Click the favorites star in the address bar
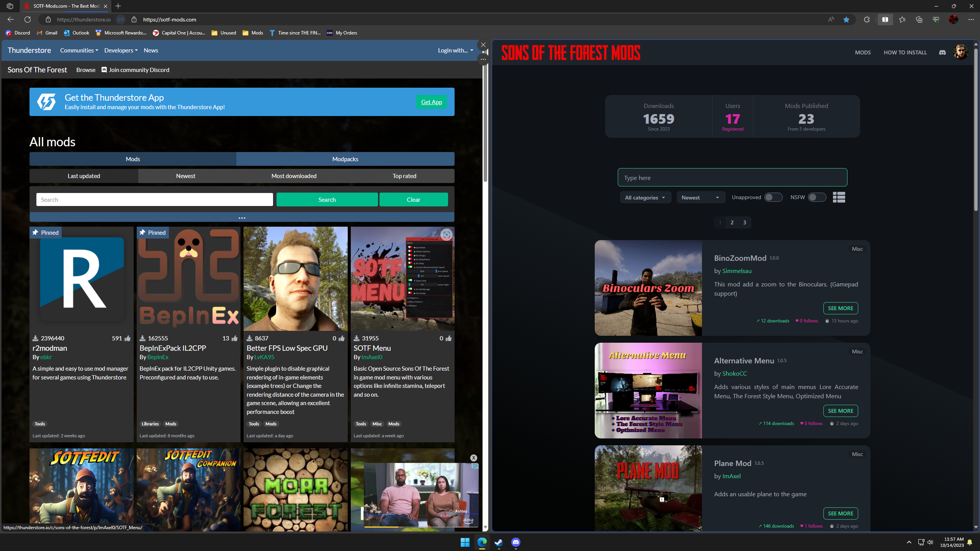Screen dimensions: 980x551 846,20
